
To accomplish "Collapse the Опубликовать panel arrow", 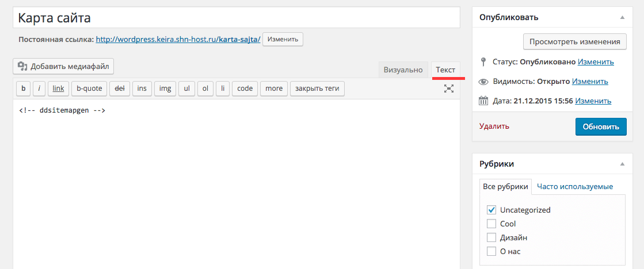I will pyautogui.click(x=622, y=18).
